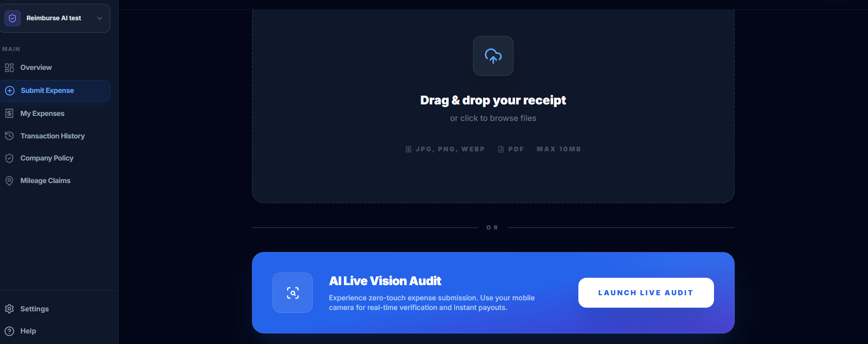Click the drag and drop receipt area
The image size is (868, 344).
493,106
